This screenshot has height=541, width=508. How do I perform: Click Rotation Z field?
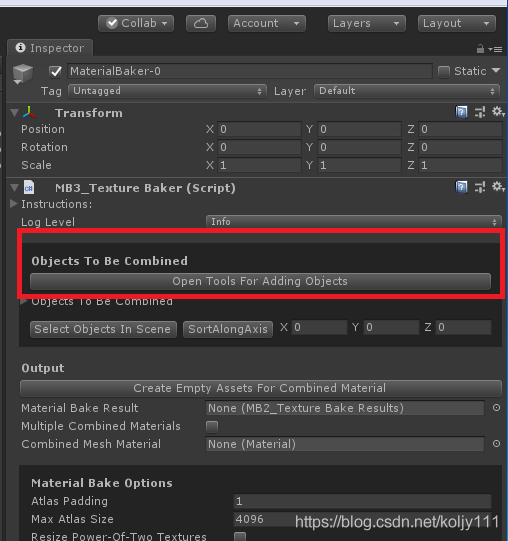pos(460,147)
